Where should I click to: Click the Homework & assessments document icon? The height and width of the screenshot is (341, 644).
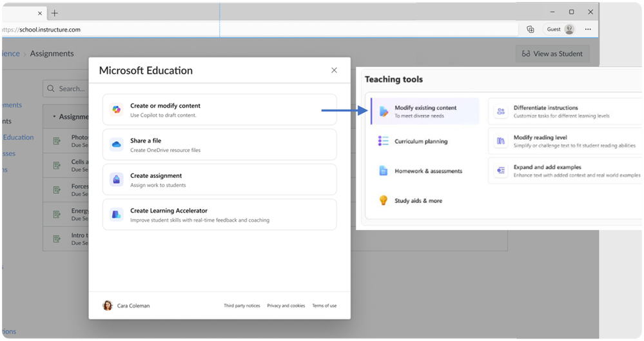(383, 171)
